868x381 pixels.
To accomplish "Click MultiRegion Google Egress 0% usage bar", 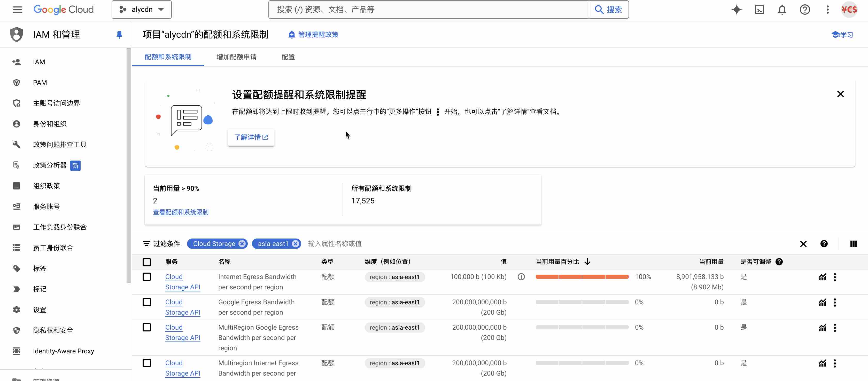I will click(582, 327).
